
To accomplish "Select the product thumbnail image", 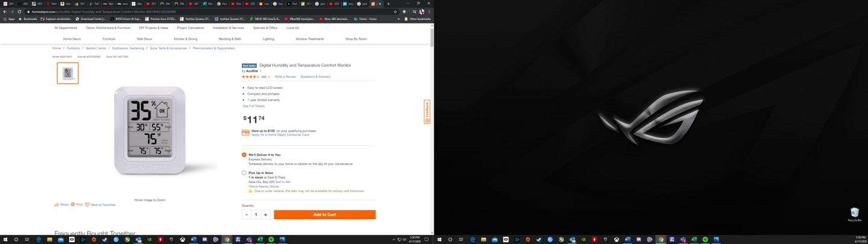I will [68, 73].
